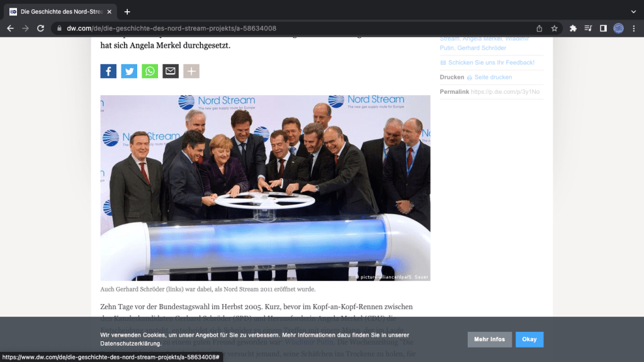Screen dimensions: 644x362
Task: Click the address bar URL field
Action: [283, 28]
